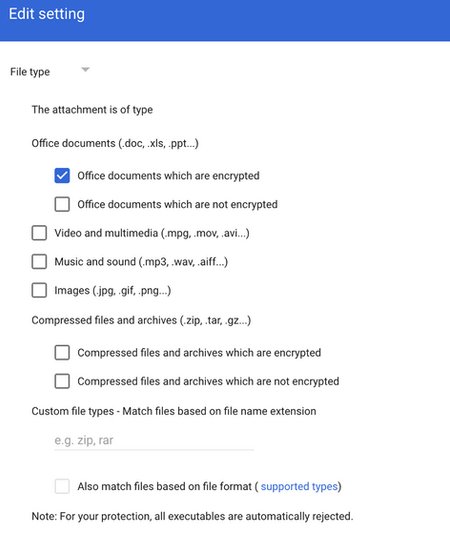
Task: Uncheck Office documents which are encrypted checkbox
Action: [x=62, y=176]
